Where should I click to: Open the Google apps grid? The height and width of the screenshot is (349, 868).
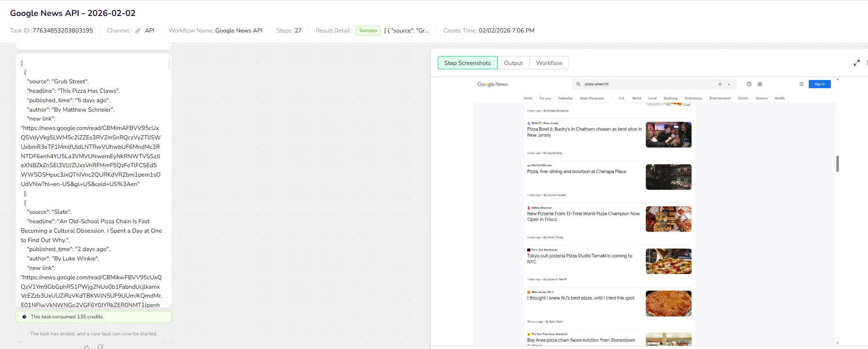[x=801, y=84]
